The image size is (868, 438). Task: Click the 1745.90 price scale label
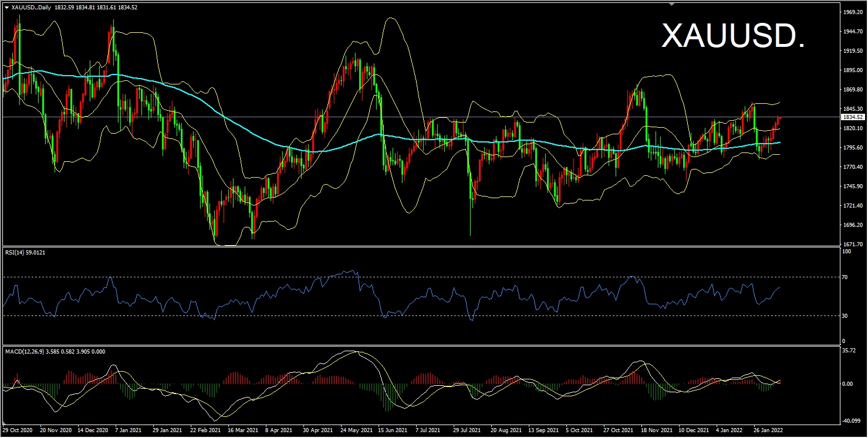[x=852, y=186]
